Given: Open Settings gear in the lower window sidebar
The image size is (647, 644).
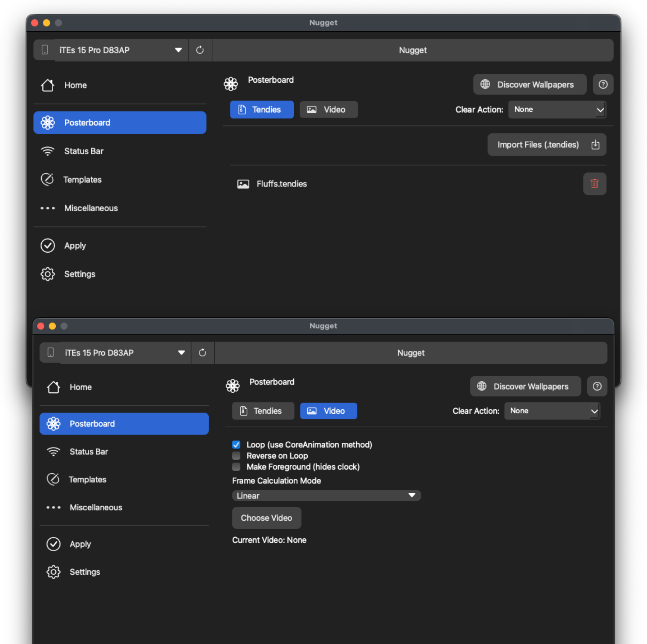Looking at the screenshot, I should tap(84, 572).
